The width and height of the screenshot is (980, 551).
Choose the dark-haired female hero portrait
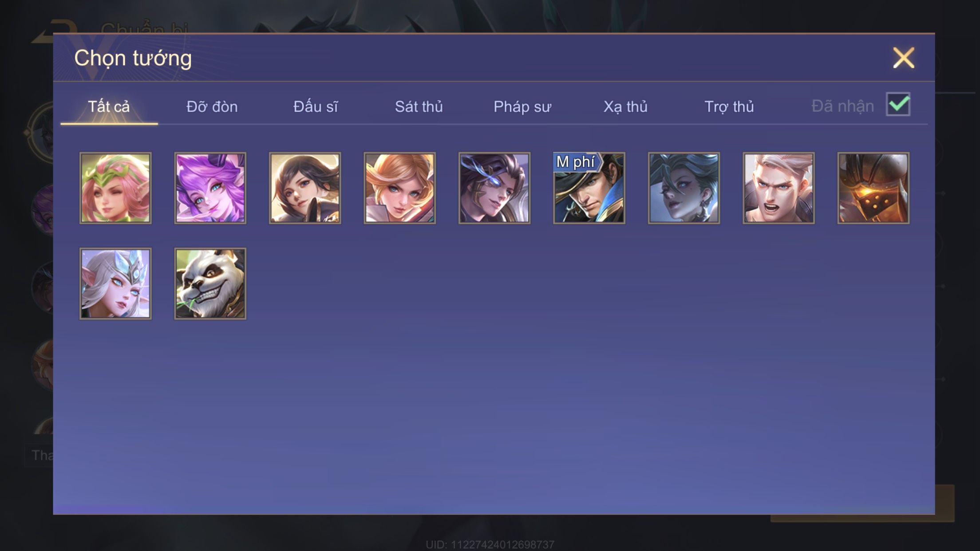[305, 188]
